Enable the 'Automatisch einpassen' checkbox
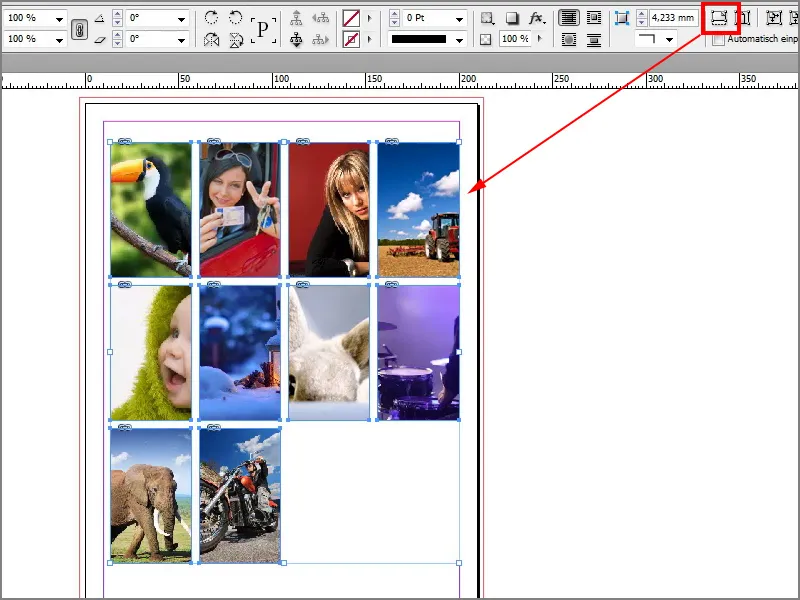Image resolution: width=800 pixels, height=600 pixels. pyautogui.click(x=718, y=39)
